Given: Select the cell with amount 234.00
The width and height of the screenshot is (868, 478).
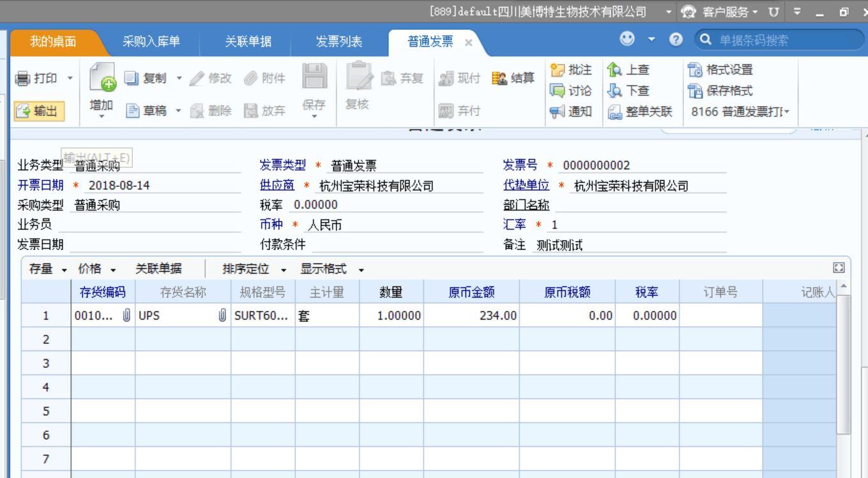Looking at the screenshot, I should pyautogui.click(x=471, y=315).
